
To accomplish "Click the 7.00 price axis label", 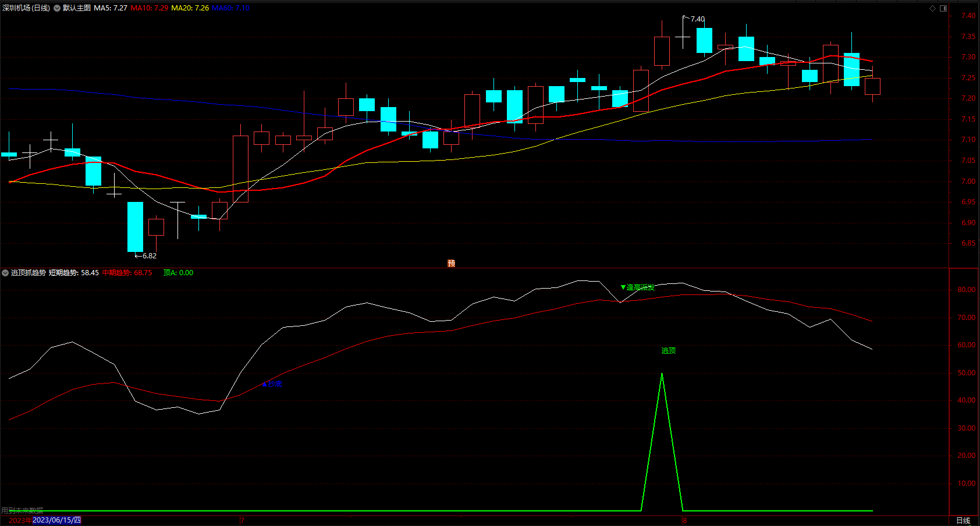I will pos(968,182).
